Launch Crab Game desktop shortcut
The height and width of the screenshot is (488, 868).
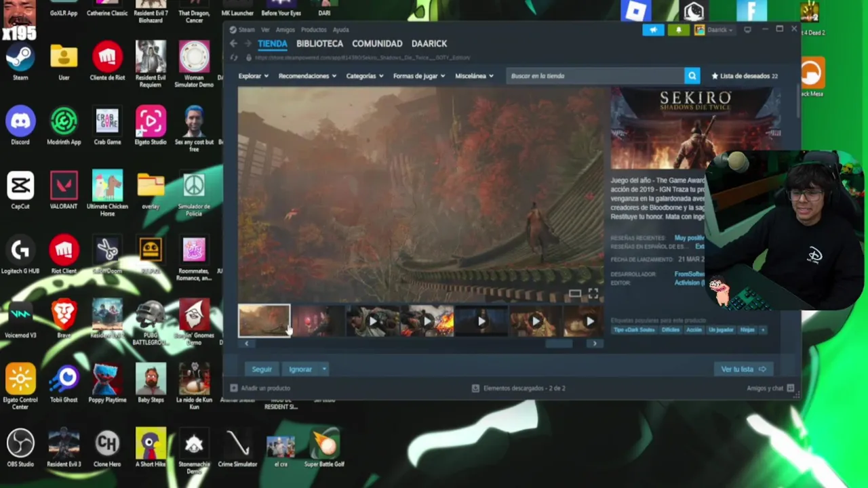tap(107, 125)
